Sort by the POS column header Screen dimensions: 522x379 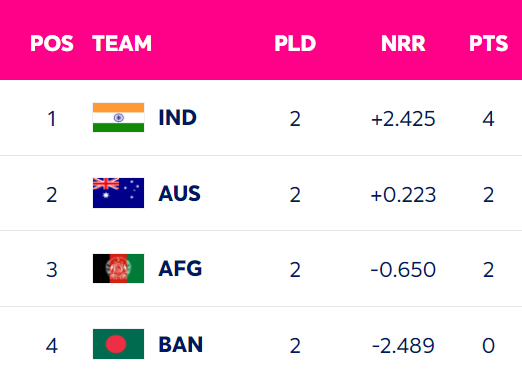[52, 43]
